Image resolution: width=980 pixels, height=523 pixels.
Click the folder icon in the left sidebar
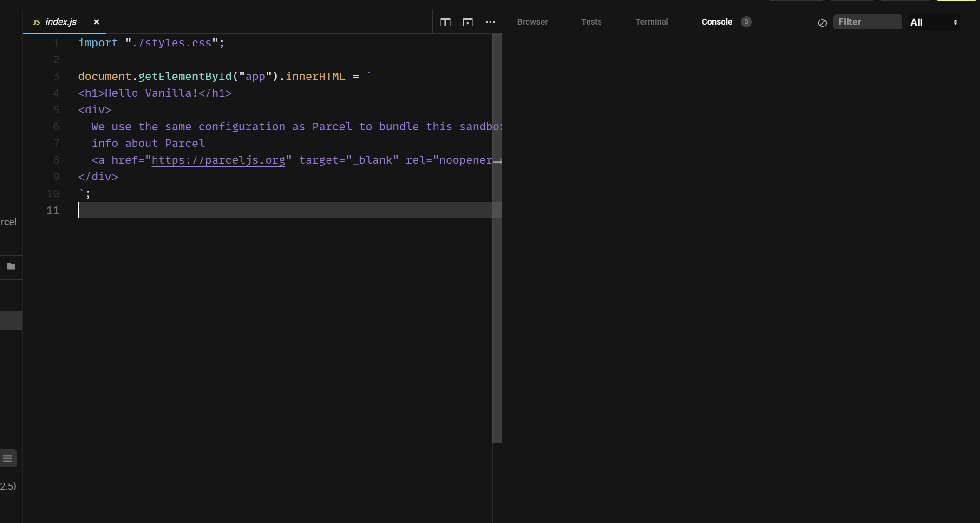pyautogui.click(x=11, y=266)
